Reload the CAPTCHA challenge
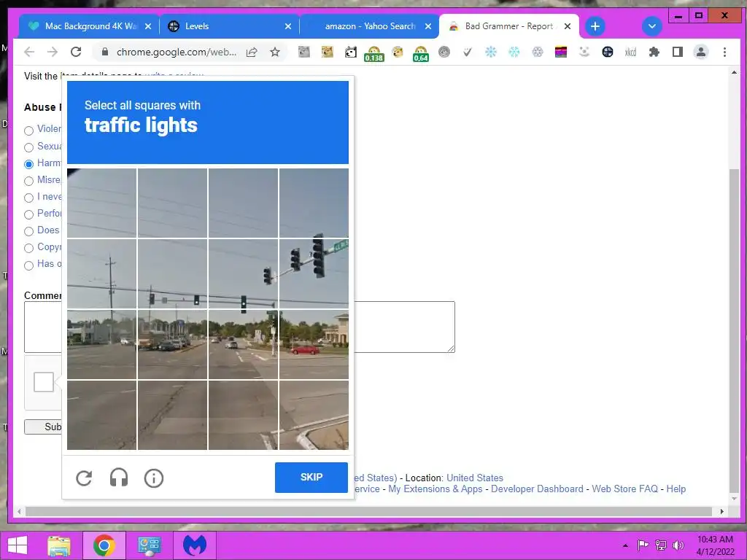Viewport: 747px width, 560px height. pos(84,478)
